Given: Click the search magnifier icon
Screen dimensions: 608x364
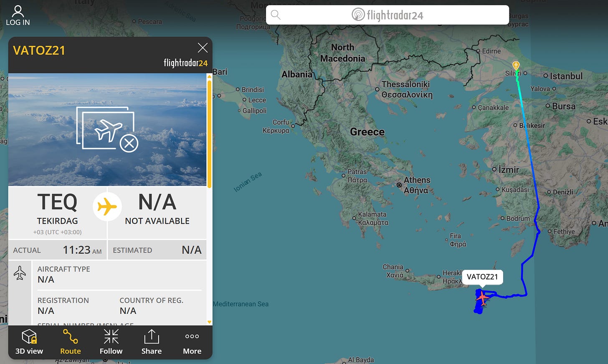Looking at the screenshot, I should click(276, 15).
